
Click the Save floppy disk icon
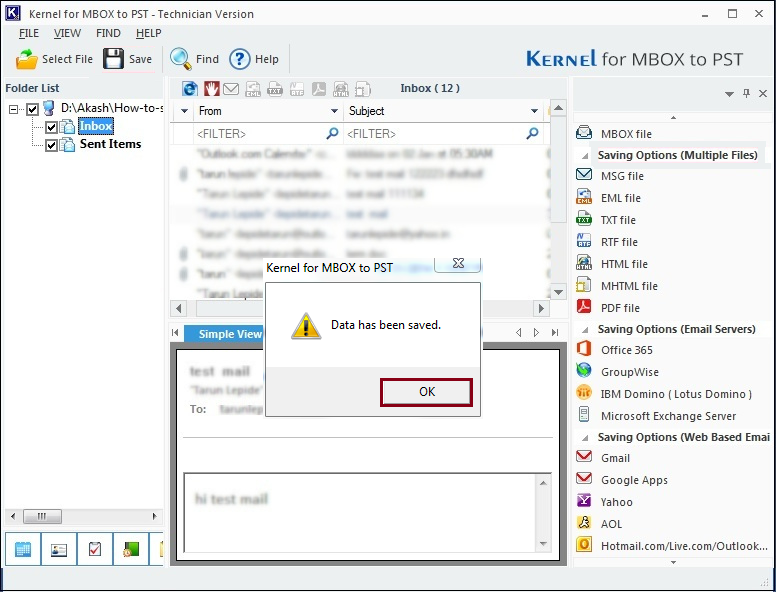click(x=113, y=59)
